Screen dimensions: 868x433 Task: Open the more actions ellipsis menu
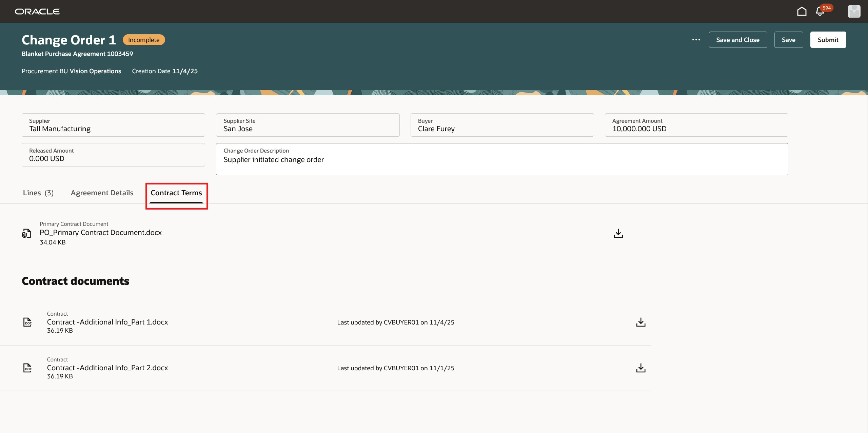[697, 40]
